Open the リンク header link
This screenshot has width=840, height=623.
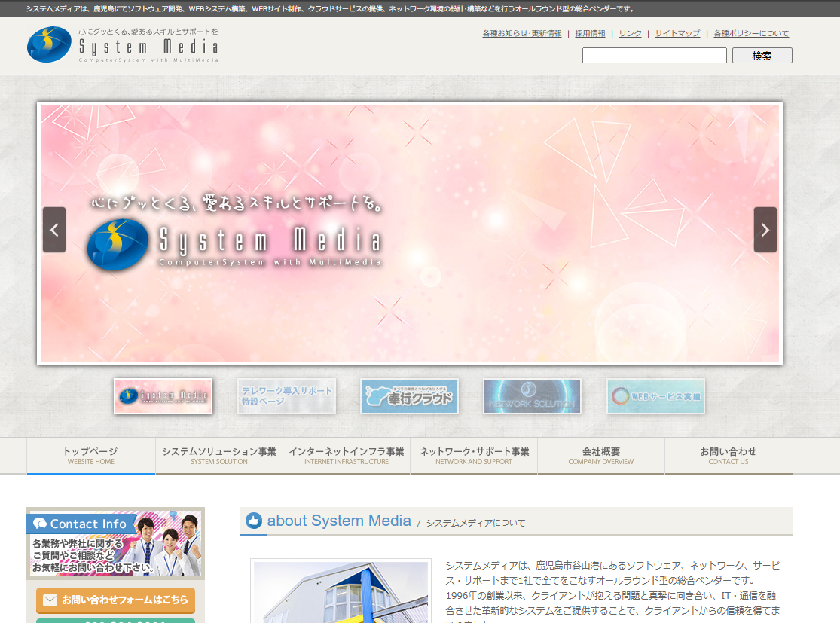coord(630,33)
